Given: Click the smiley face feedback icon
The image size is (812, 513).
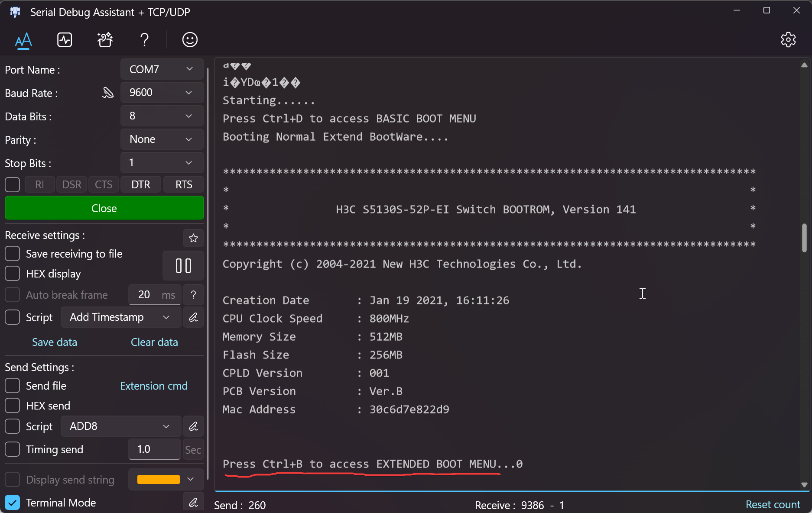Looking at the screenshot, I should click(190, 40).
